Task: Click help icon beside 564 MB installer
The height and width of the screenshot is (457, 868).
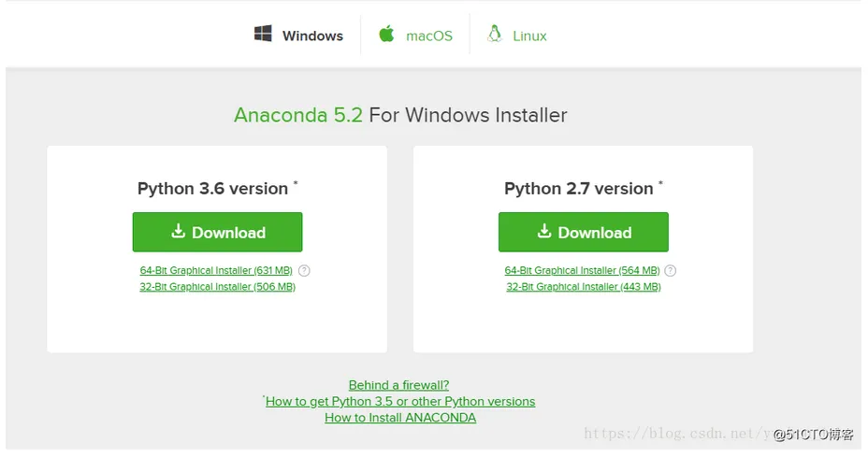Action: coord(670,271)
